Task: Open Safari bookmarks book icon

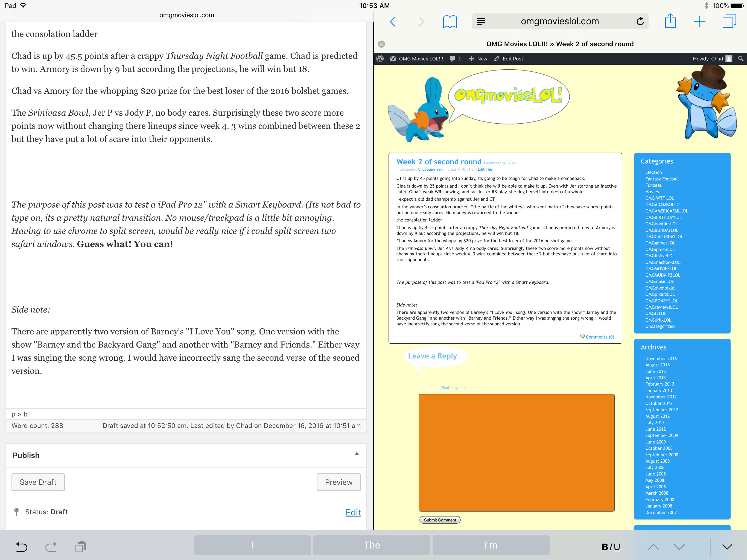Action: [x=450, y=22]
